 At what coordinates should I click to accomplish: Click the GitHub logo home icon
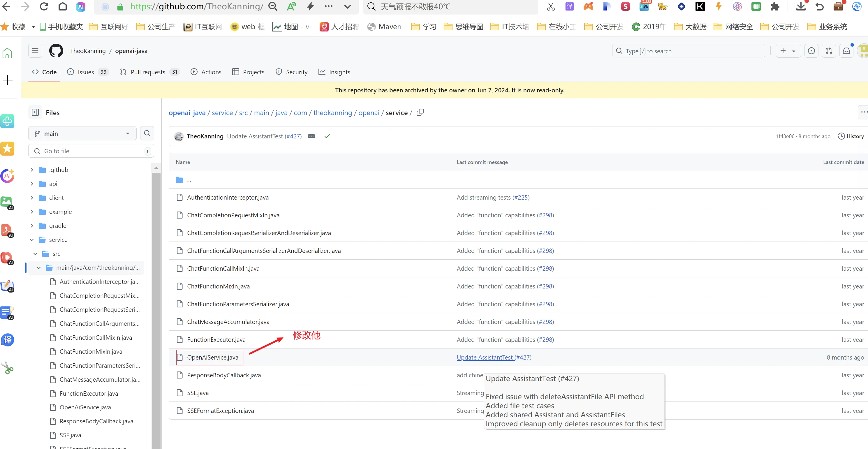point(56,51)
